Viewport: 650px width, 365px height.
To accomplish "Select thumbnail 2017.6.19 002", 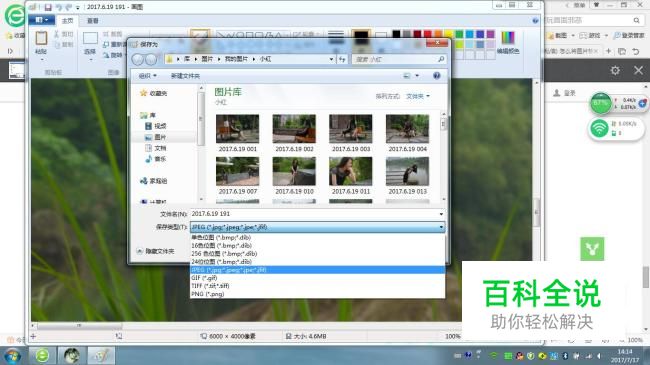I will [x=294, y=133].
